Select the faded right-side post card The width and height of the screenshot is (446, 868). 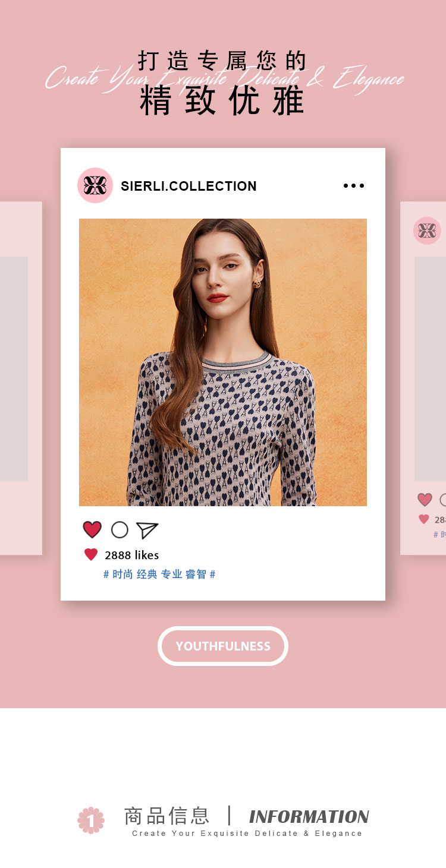423,378
